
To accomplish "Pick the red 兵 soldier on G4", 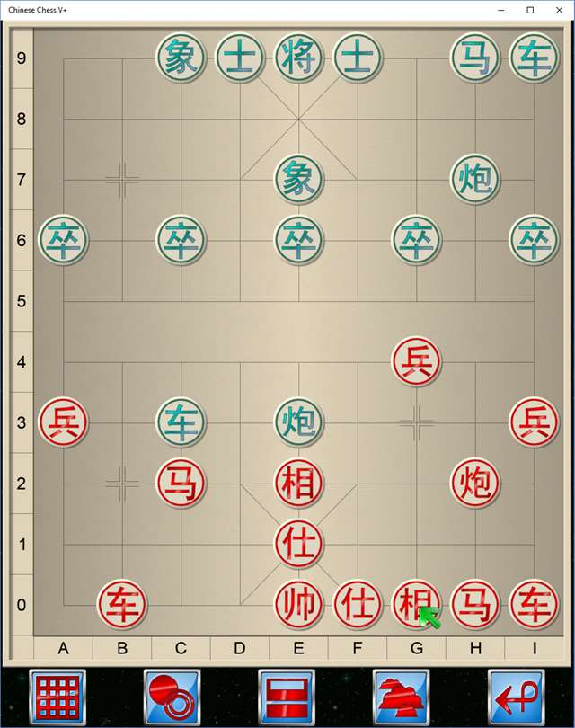I will [x=416, y=361].
